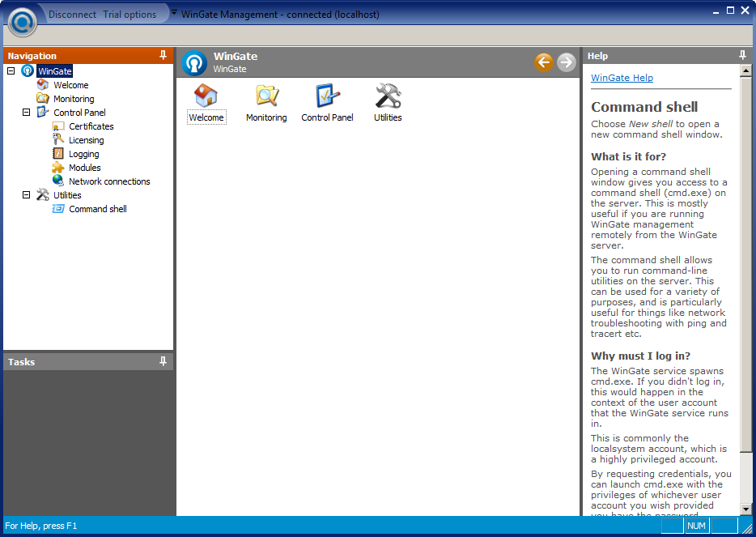The width and height of the screenshot is (756, 537).
Task: Click the Monitoring icon in navigation tree
Action: click(43, 99)
